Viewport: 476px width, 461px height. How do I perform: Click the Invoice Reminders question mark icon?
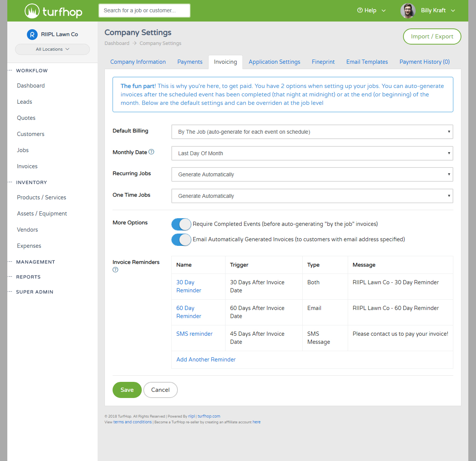click(115, 270)
